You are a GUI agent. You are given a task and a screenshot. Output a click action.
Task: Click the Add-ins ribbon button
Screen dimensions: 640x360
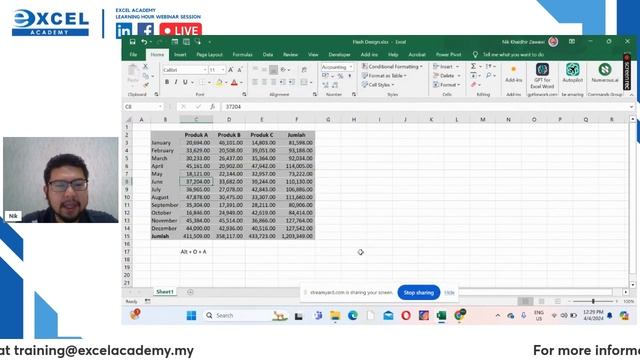pyautogui.click(x=513, y=74)
